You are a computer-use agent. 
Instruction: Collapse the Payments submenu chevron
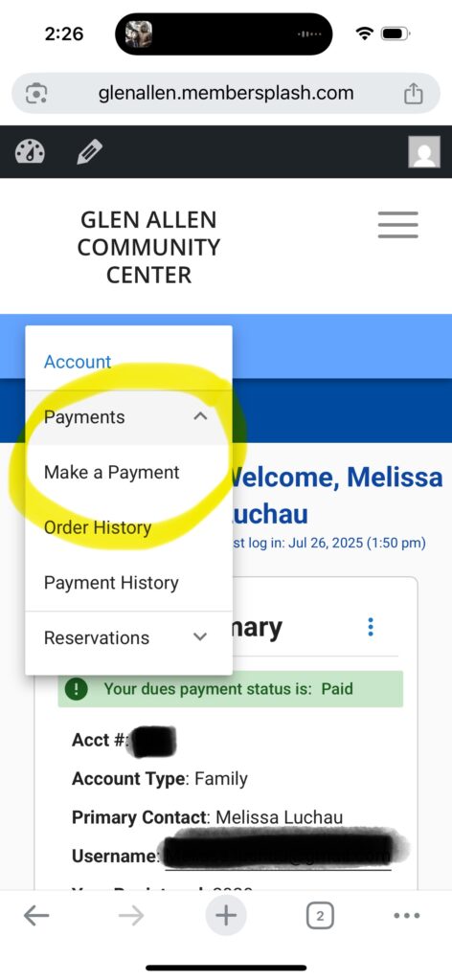[x=200, y=416]
